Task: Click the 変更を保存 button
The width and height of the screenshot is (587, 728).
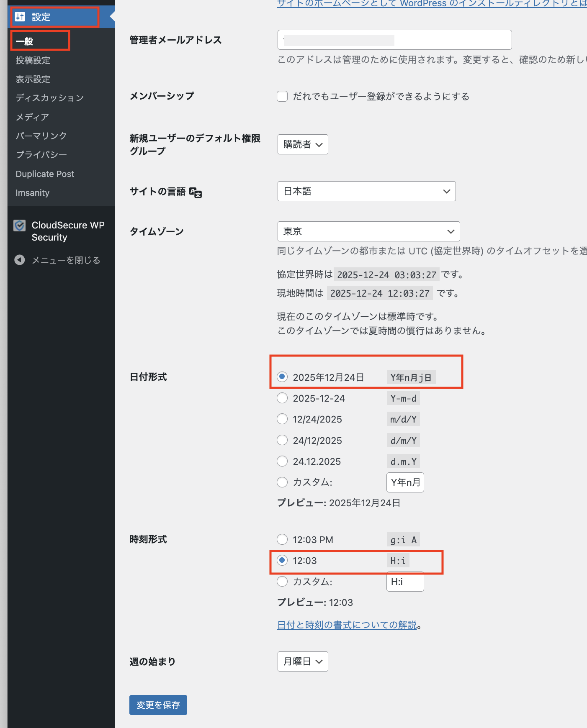Action: [158, 705]
